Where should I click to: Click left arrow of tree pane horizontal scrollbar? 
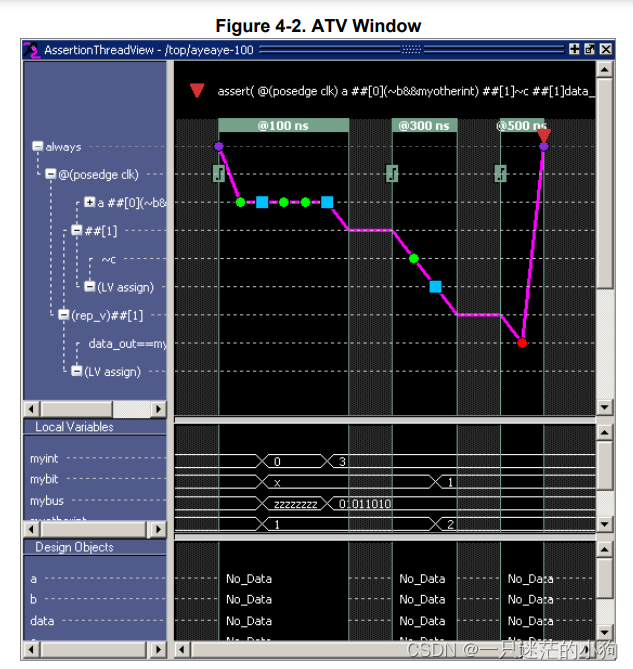tap(31, 409)
